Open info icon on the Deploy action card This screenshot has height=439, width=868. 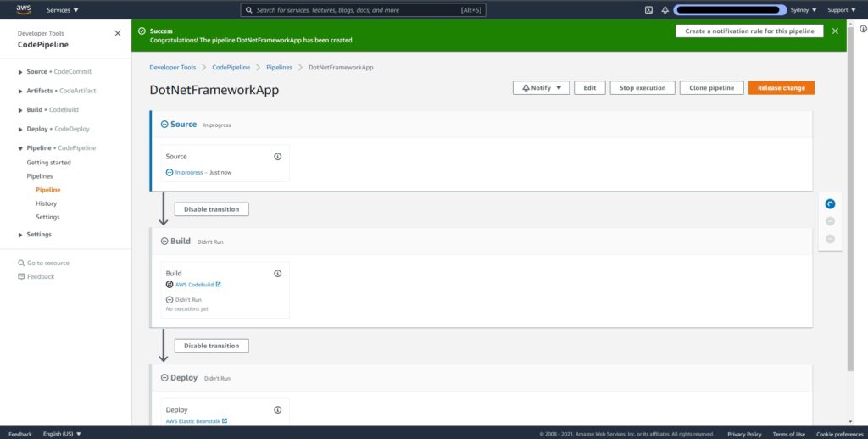click(277, 410)
